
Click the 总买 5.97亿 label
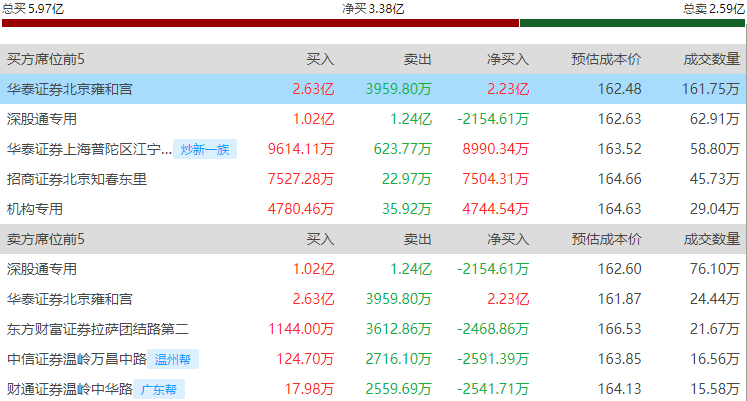[33, 9]
